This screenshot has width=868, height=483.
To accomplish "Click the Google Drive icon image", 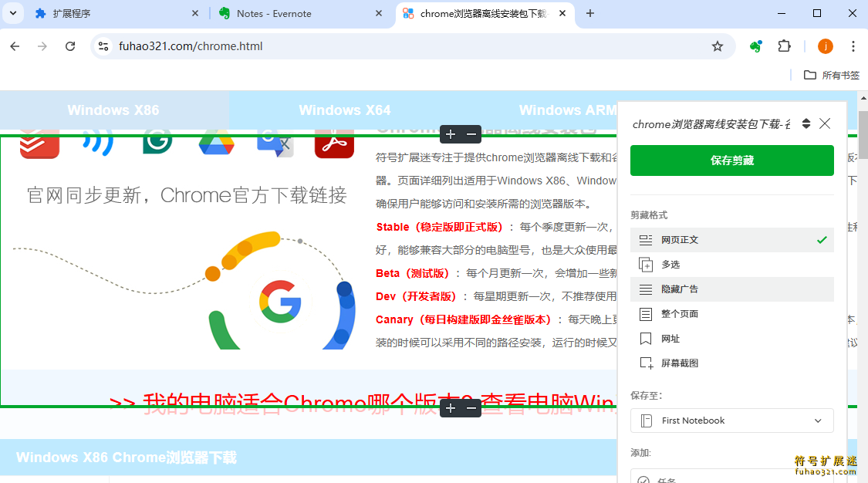I will point(217,142).
